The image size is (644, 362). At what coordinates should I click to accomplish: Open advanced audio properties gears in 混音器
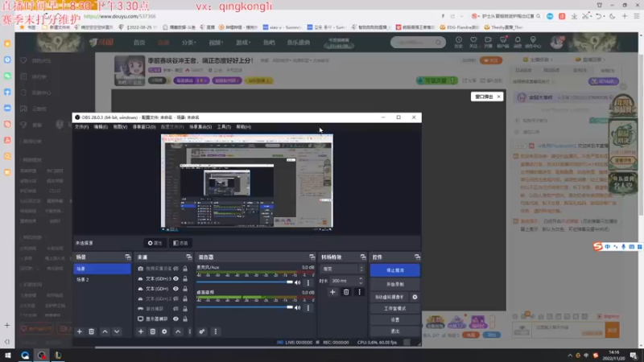click(x=202, y=331)
